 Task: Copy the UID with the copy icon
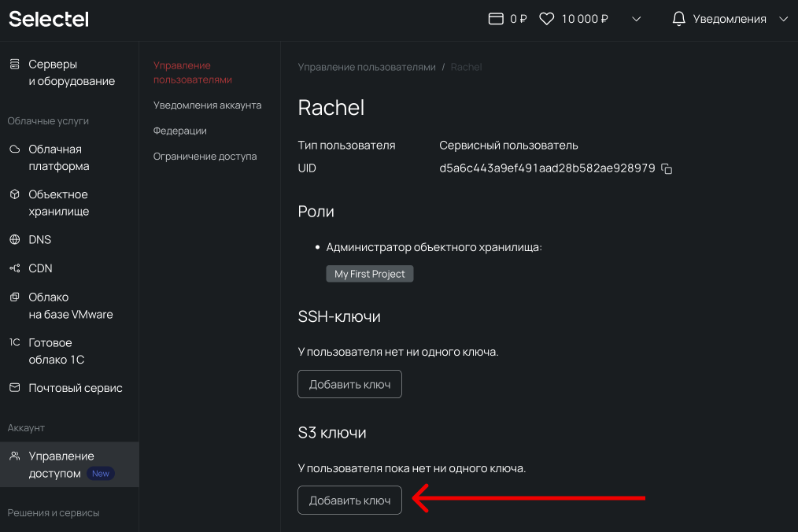pos(667,168)
